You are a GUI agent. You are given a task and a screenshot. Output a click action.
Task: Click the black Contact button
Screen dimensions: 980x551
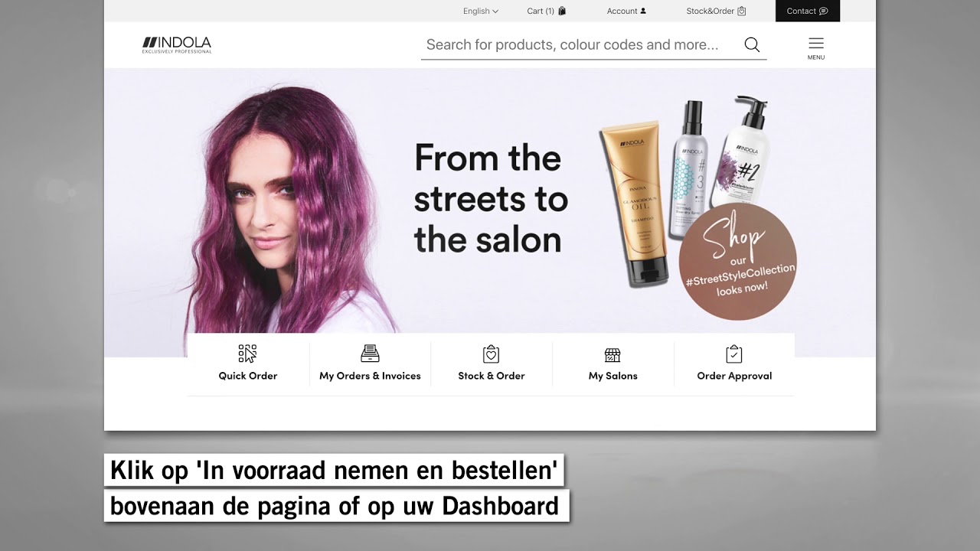coord(808,11)
